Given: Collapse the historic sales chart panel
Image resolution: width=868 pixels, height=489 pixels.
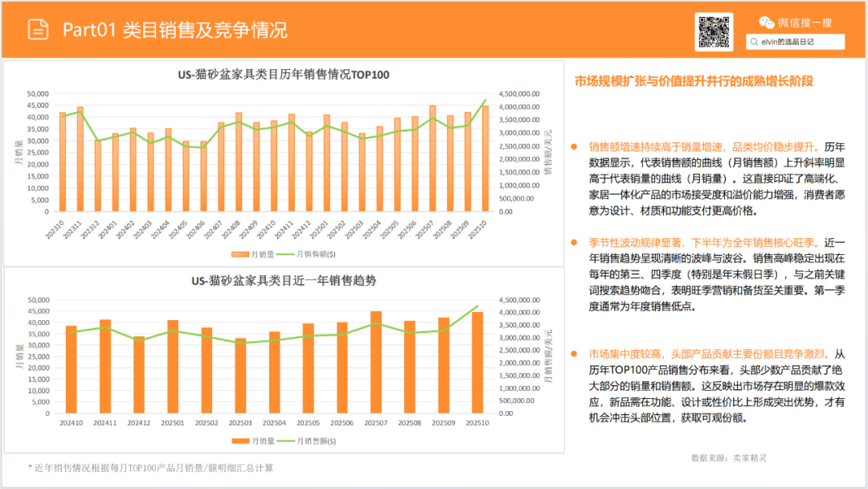Looking at the screenshot, I should (x=281, y=74).
